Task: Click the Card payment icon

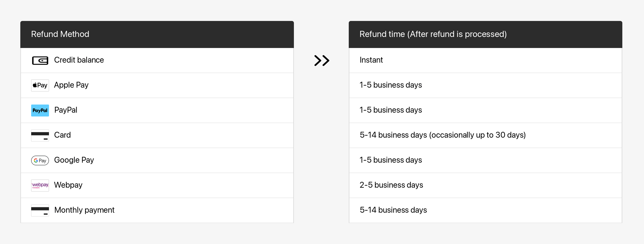Action: tap(40, 135)
